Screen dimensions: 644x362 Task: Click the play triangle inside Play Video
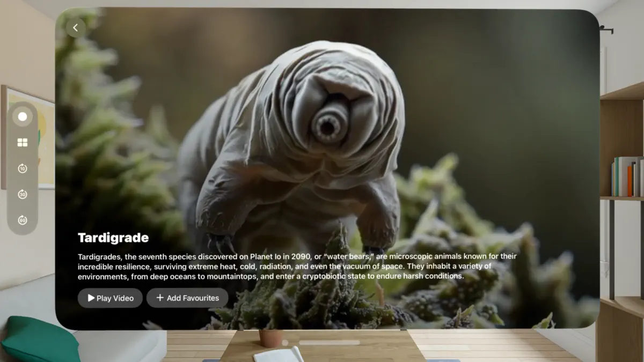tap(91, 298)
